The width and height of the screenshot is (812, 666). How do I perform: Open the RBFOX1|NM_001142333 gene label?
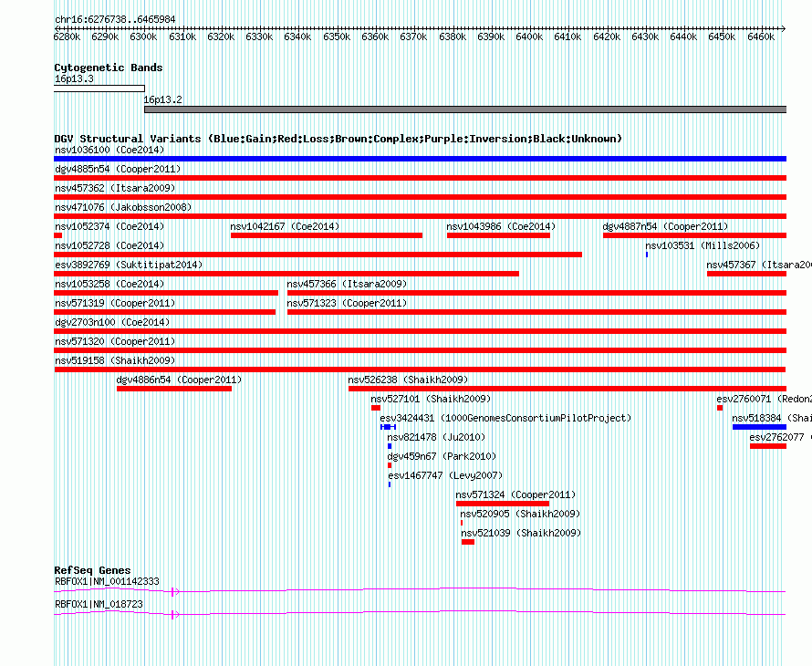pos(107,581)
